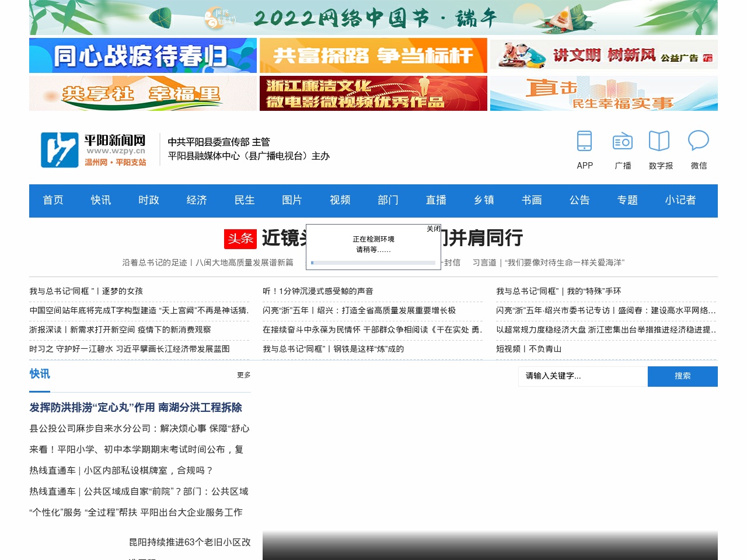747x560 pixels.
Task: Go to 首页 in navigation bar
Action: (53, 200)
